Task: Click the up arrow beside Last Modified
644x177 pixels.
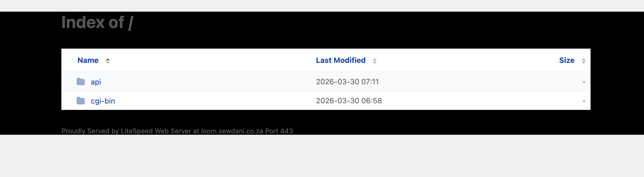Action: [375, 59]
